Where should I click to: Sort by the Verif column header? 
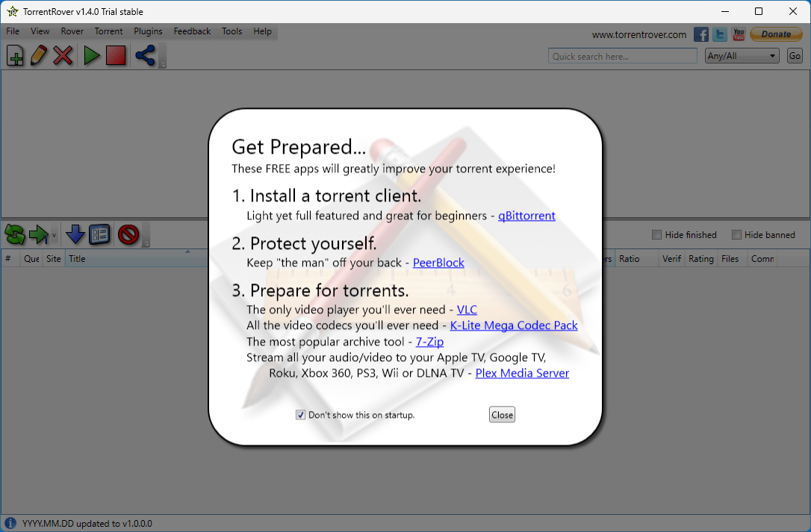point(672,258)
